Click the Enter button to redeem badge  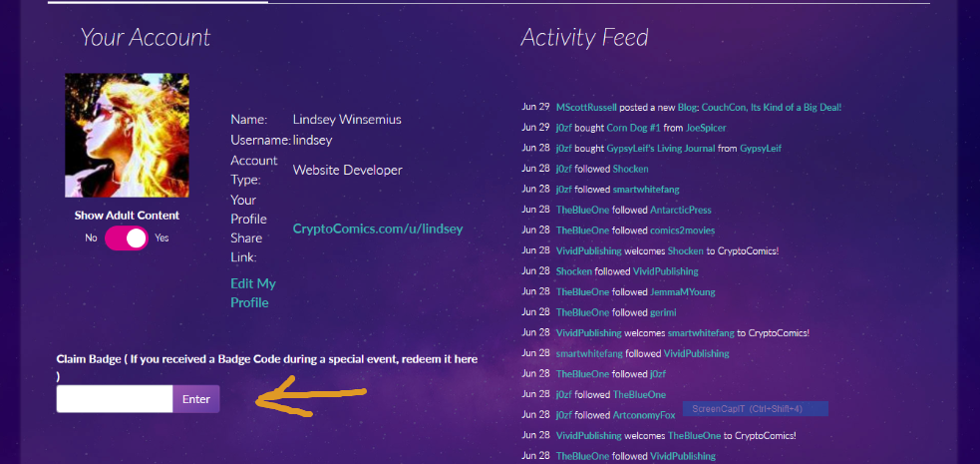196,399
